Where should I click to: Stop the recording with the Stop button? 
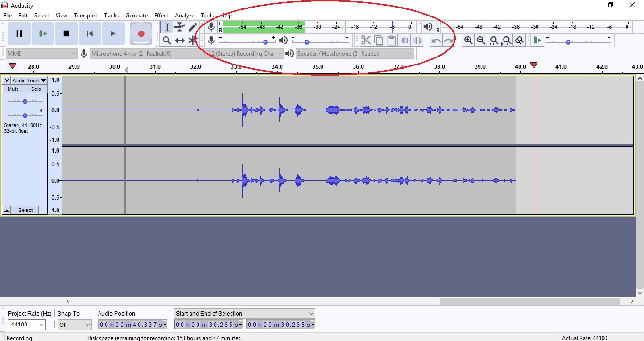point(66,33)
